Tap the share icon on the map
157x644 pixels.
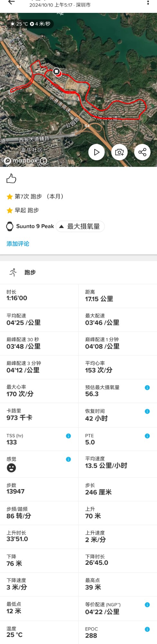pyautogui.click(x=142, y=152)
